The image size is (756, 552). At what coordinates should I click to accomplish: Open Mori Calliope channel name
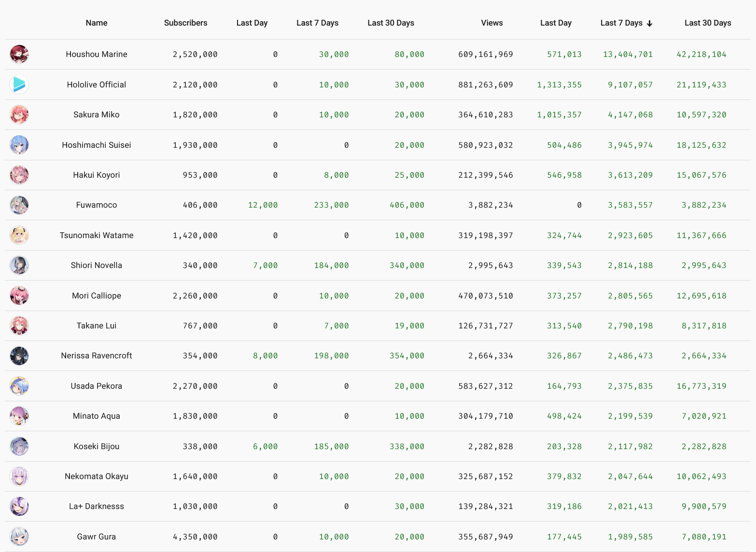pyautogui.click(x=97, y=296)
